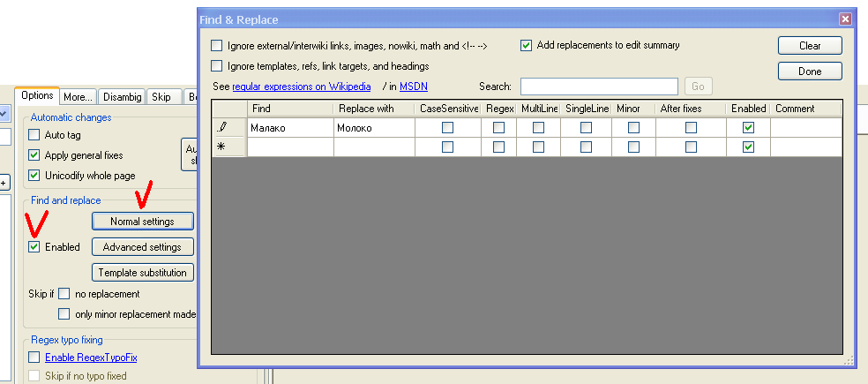Uncheck Apply general fixes

[x=34, y=155]
